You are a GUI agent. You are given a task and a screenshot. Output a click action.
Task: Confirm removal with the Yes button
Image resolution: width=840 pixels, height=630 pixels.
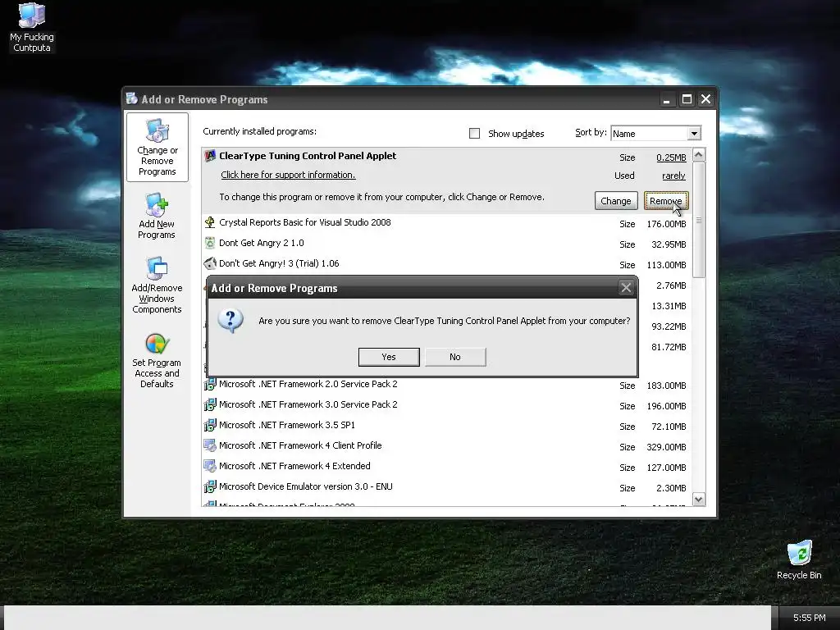pos(389,357)
